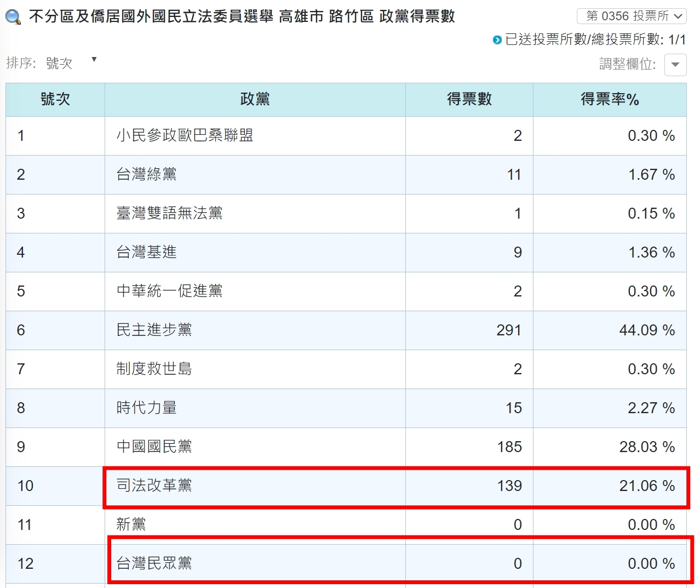Screen dimensions: 700x588
Task: Click the row number 10 cell
Action: tap(55, 486)
